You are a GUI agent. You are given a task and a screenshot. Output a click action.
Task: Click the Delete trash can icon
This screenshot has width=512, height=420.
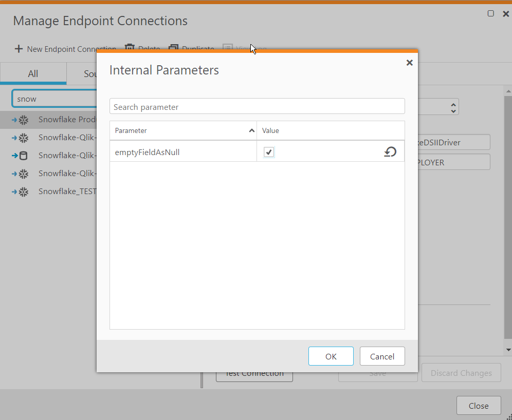pyautogui.click(x=130, y=48)
